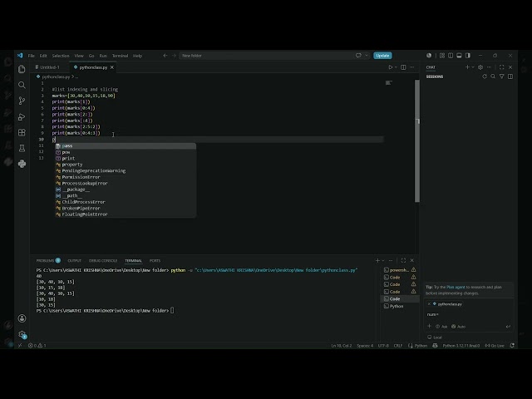Image resolution: width=532 pixels, height=399 pixels.
Task: Select Python 3.12.11 interpreter in status bar
Action: (x=461, y=346)
